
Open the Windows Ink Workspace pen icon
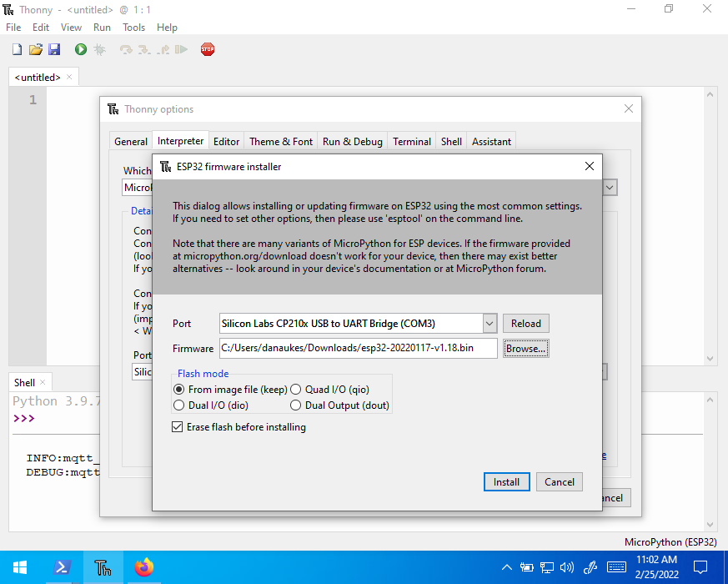pos(590,567)
